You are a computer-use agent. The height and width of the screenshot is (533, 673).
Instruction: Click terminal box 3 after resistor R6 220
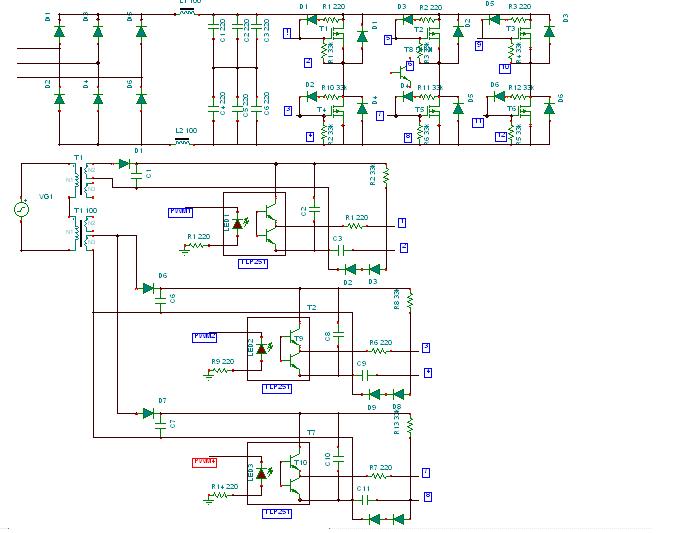click(426, 348)
